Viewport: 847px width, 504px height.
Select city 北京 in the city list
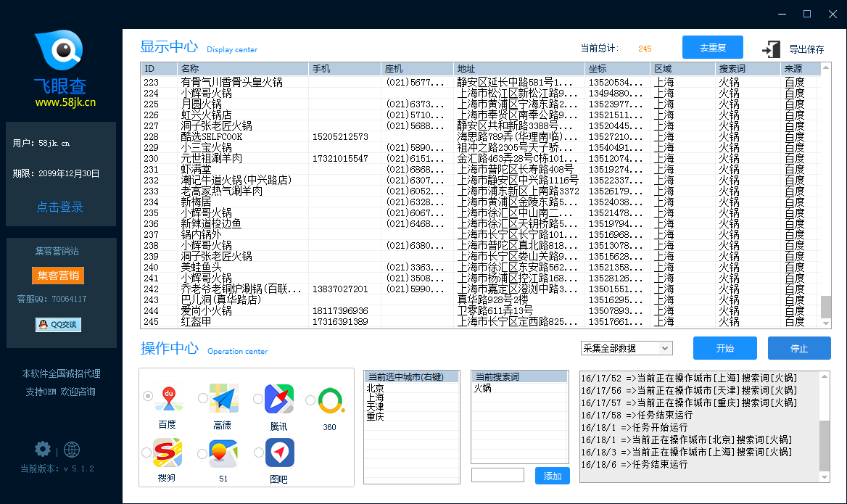(376, 388)
